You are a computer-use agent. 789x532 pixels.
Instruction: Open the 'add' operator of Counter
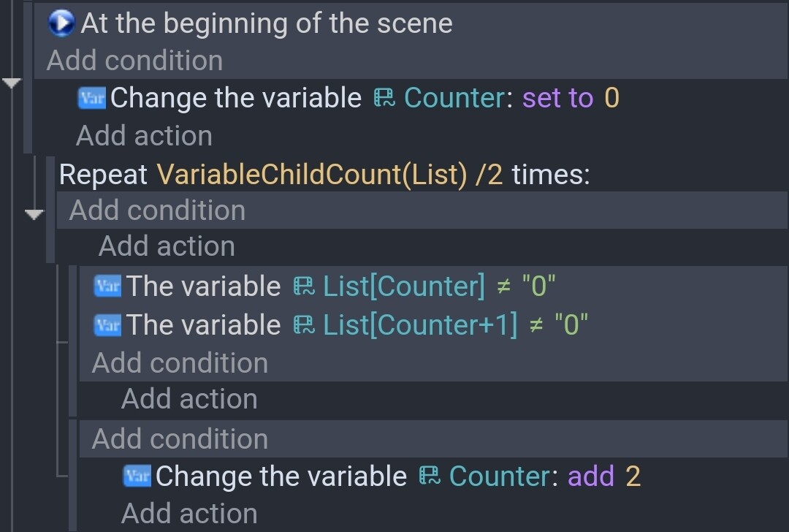591,476
